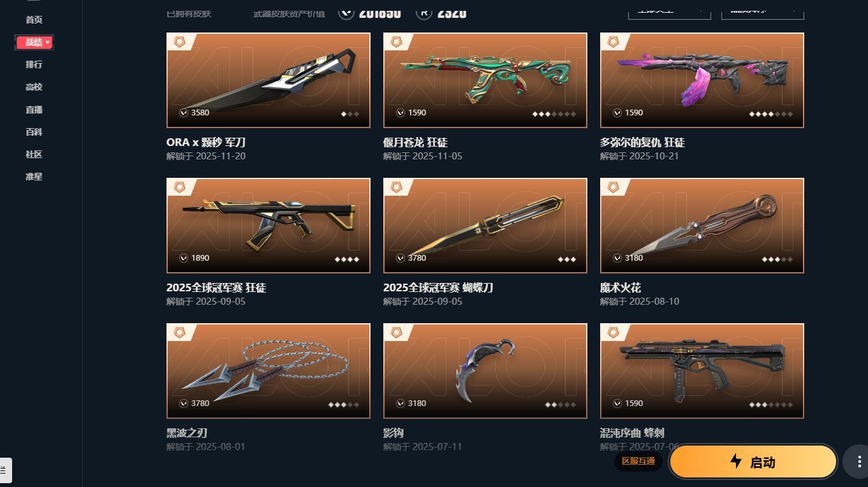Viewport: 868px width, 487px height.
Task: Click tier diamonds on 魔术火花 card
Action: [777, 259]
